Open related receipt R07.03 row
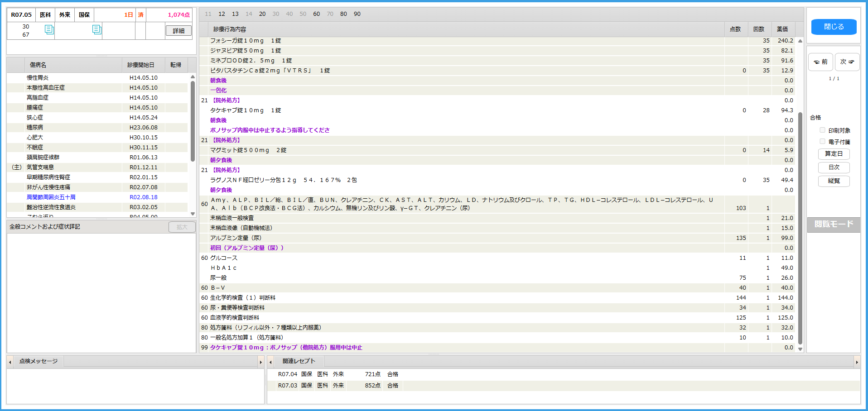Image resolution: width=868 pixels, height=411 pixels. pos(564,386)
